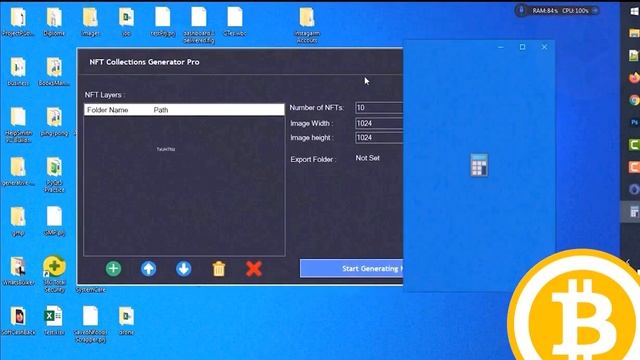Minimize the blue Calculator splash window
This screenshot has height=360, width=640.
pyautogui.click(x=501, y=47)
